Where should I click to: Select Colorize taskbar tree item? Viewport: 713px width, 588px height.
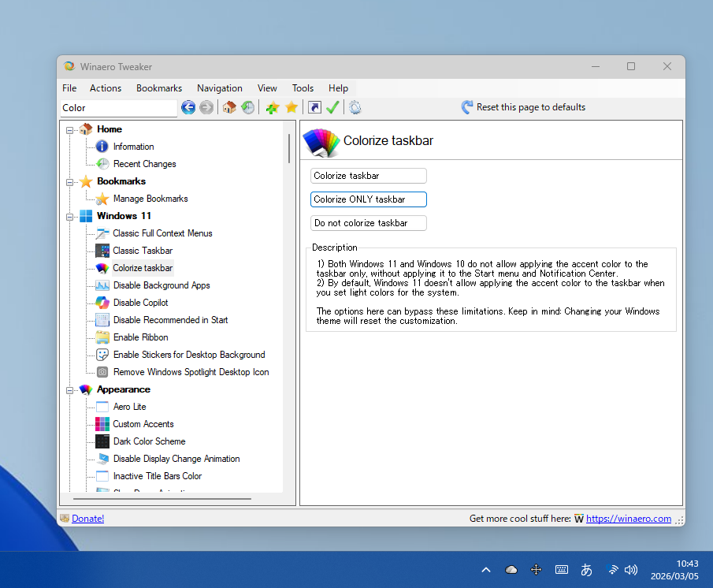143,268
